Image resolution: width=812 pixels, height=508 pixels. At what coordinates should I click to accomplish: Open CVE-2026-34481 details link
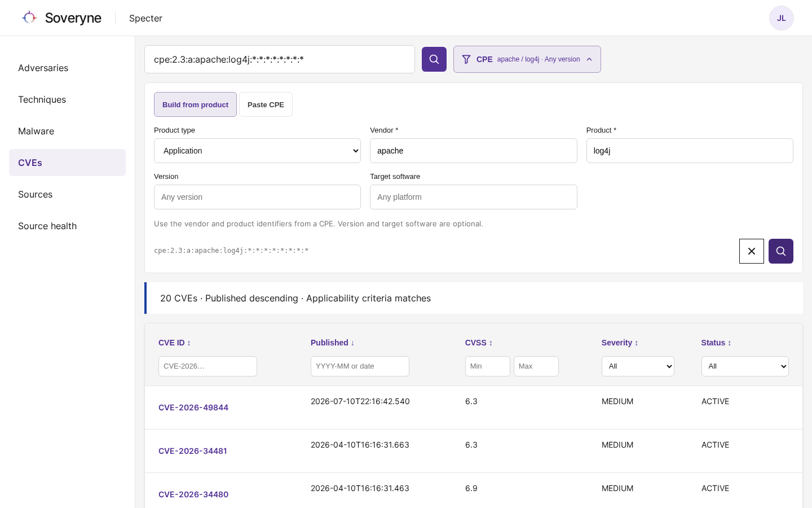[193, 451]
